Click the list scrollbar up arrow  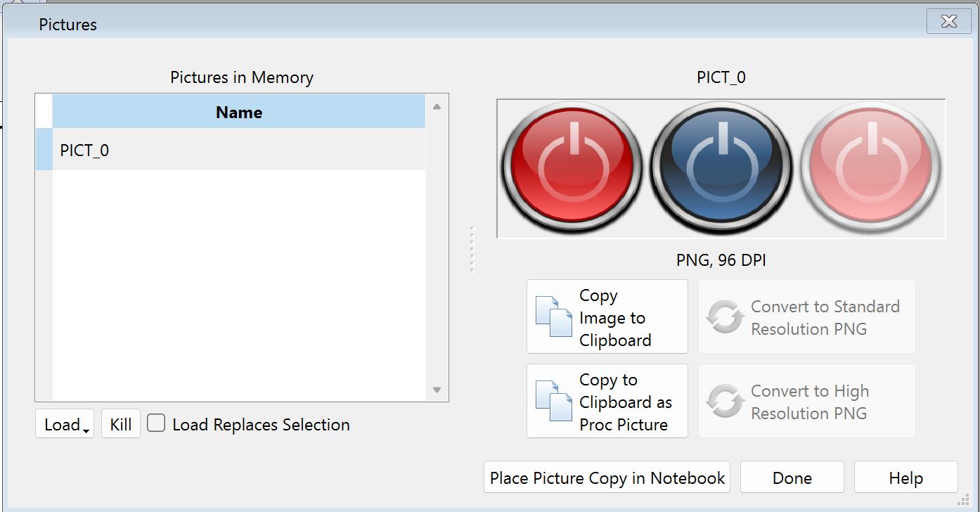(x=437, y=107)
